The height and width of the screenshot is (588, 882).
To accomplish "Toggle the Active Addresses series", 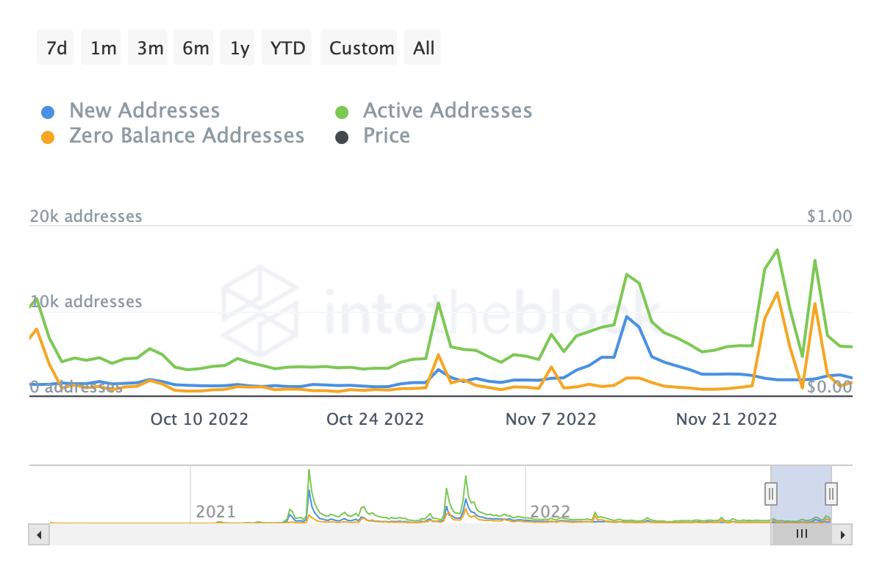I will coord(447,111).
